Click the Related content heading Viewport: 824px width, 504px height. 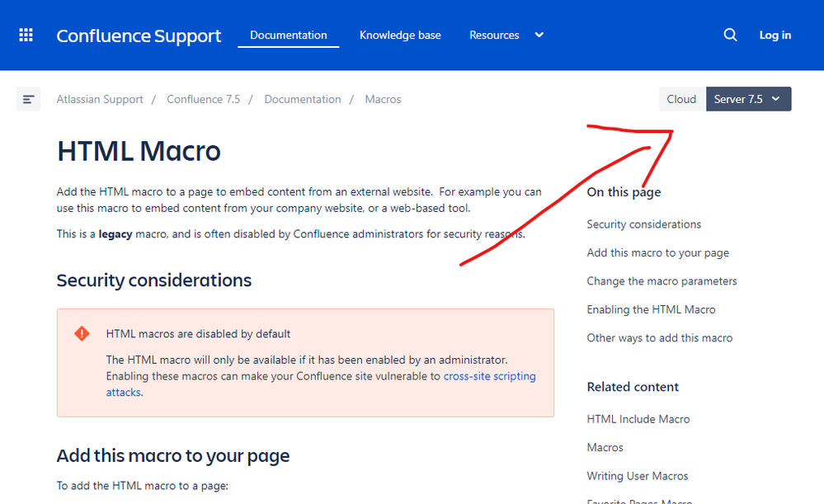click(633, 387)
